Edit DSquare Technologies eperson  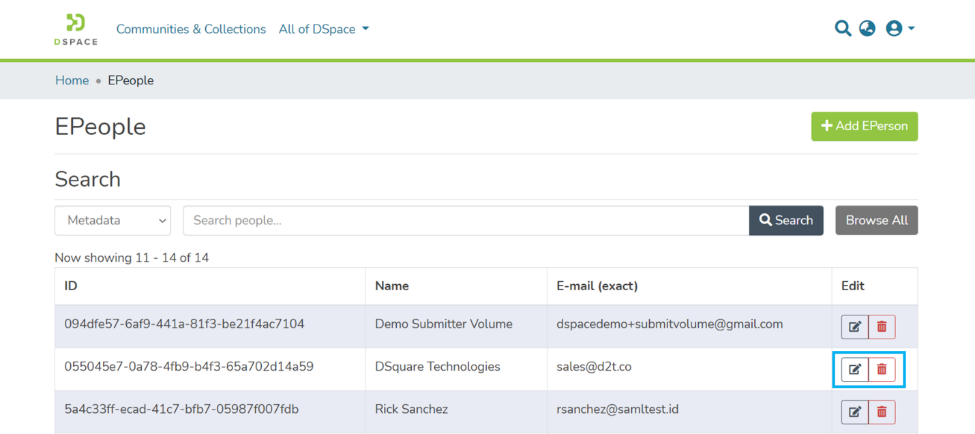[855, 369]
